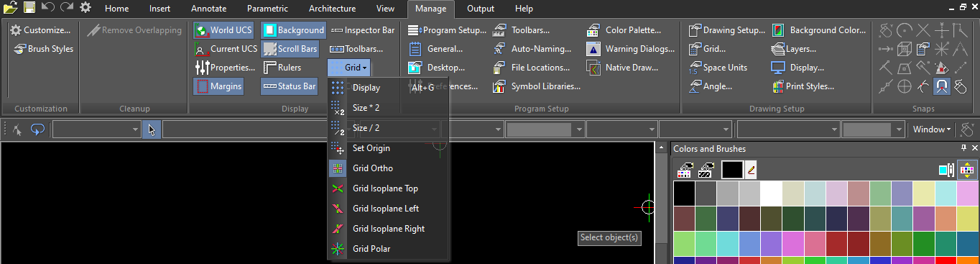Pick the white color swatch
The width and height of the screenshot is (980, 264).
(x=771, y=193)
